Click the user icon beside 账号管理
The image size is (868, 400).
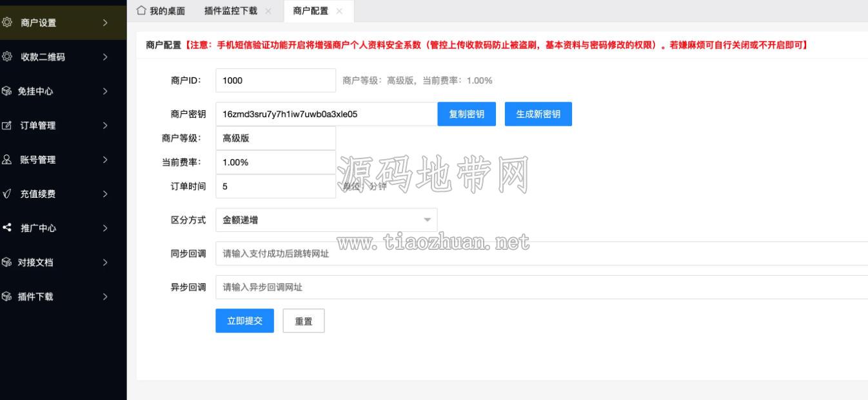tap(6, 159)
